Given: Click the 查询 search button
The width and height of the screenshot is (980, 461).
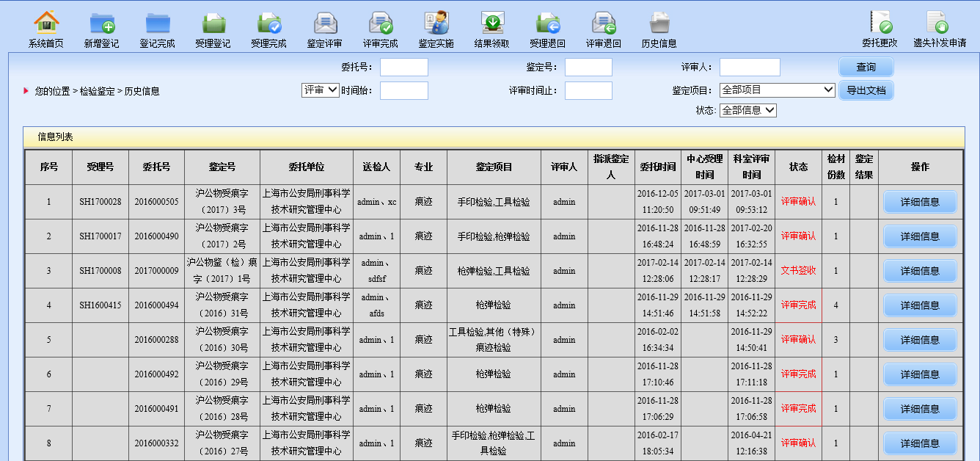Looking at the screenshot, I should (x=866, y=68).
